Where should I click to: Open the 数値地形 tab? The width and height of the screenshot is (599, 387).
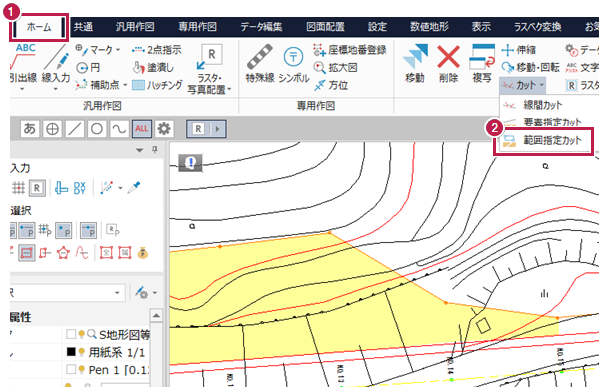429,27
